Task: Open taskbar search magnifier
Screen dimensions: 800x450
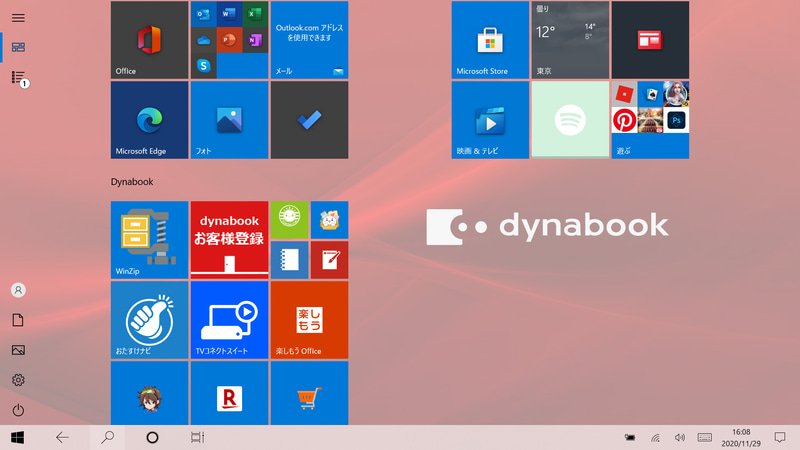Action: pyautogui.click(x=108, y=438)
